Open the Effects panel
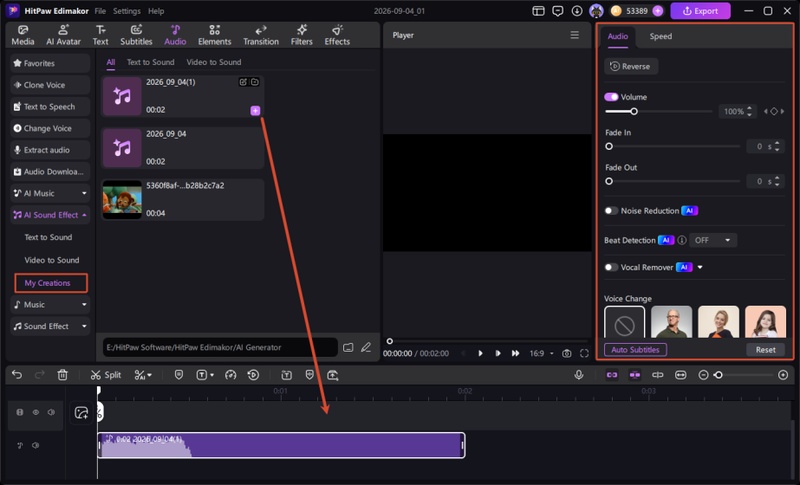Screen dimensions: 800x485 337,35
